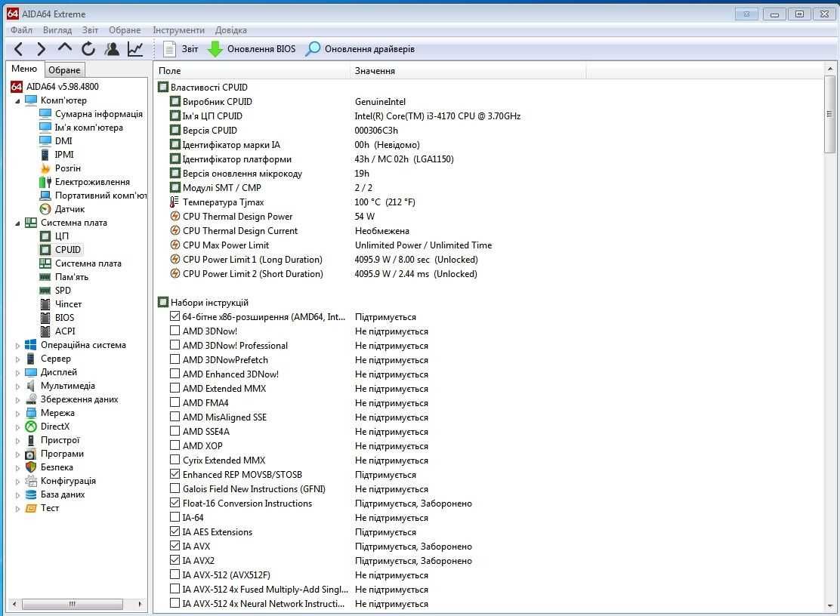This screenshot has width=840, height=616.
Task: Toggle Enhanced REP MOVSB/STOSB checkbox
Action: 174,474
